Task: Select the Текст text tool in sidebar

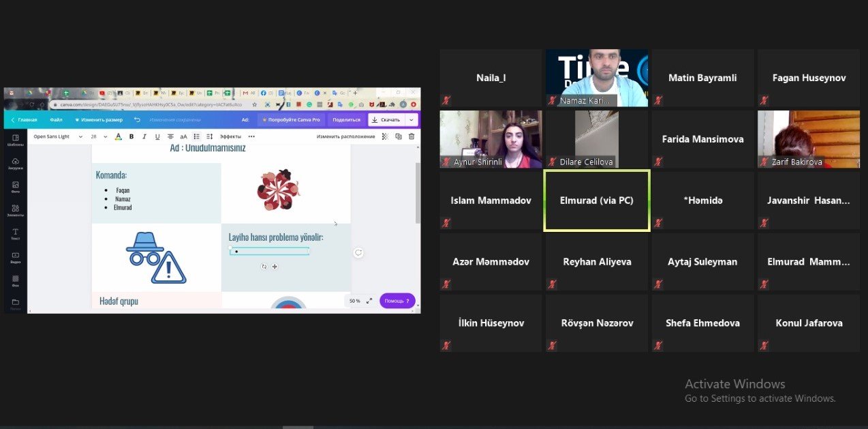Action: 15,234
